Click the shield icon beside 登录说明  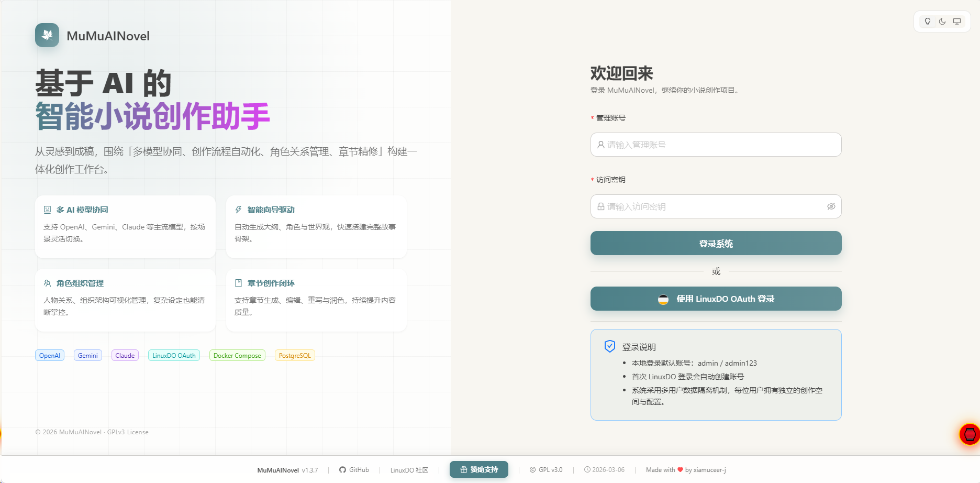pos(610,346)
